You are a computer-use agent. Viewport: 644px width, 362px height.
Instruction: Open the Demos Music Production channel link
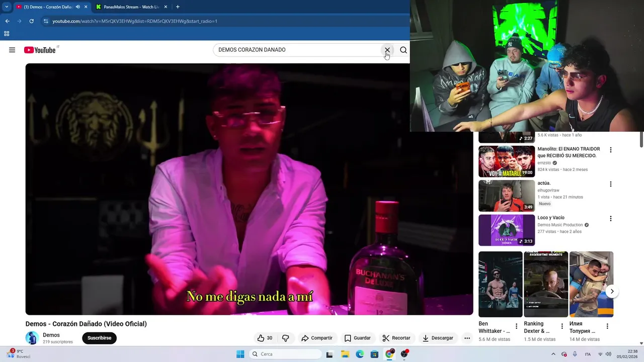click(x=560, y=225)
